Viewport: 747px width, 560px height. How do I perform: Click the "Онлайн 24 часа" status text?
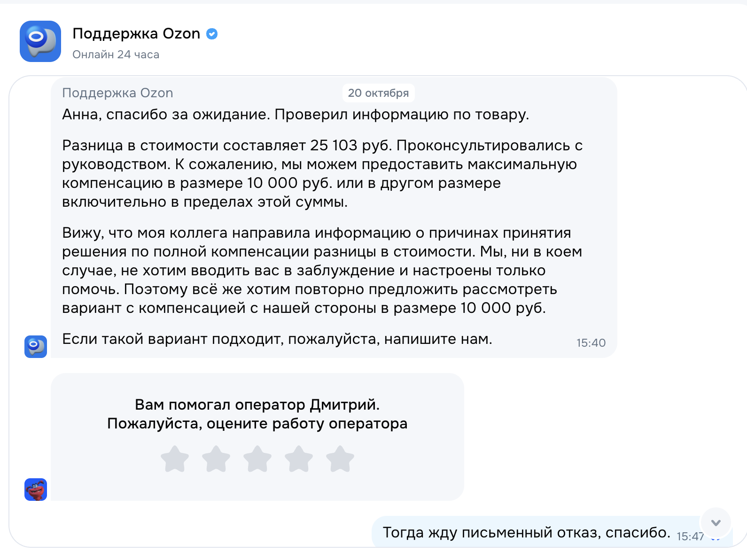pos(116,54)
